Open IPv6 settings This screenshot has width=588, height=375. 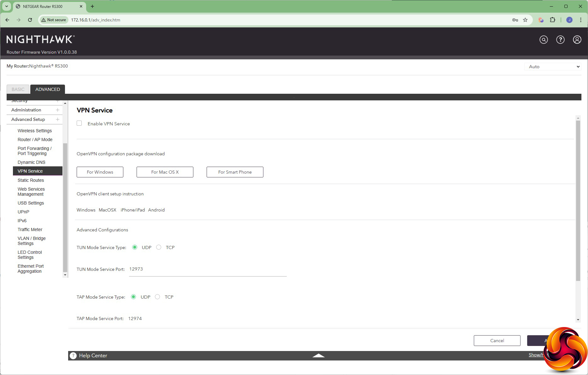[22, 221]
